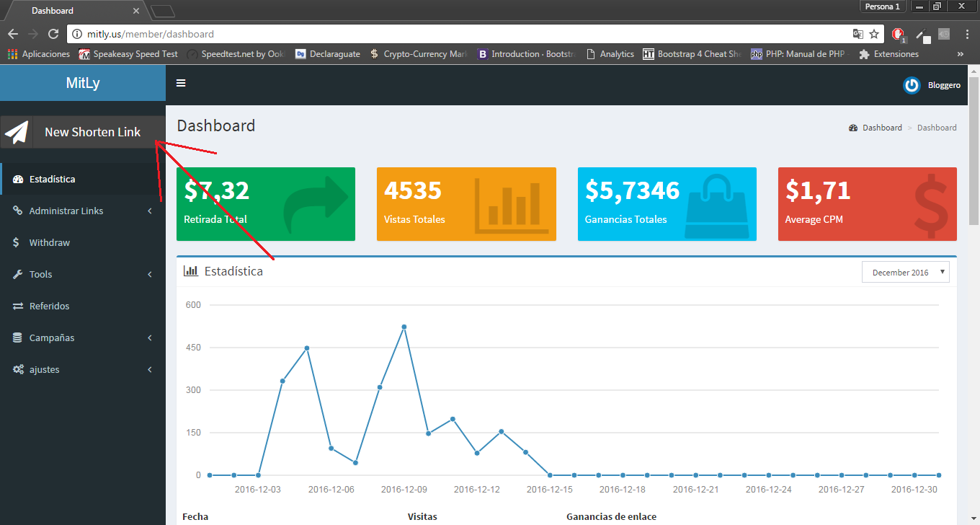Click the translate page icon
The height and width of the screenshot is (525, 980).
[858, 34]
